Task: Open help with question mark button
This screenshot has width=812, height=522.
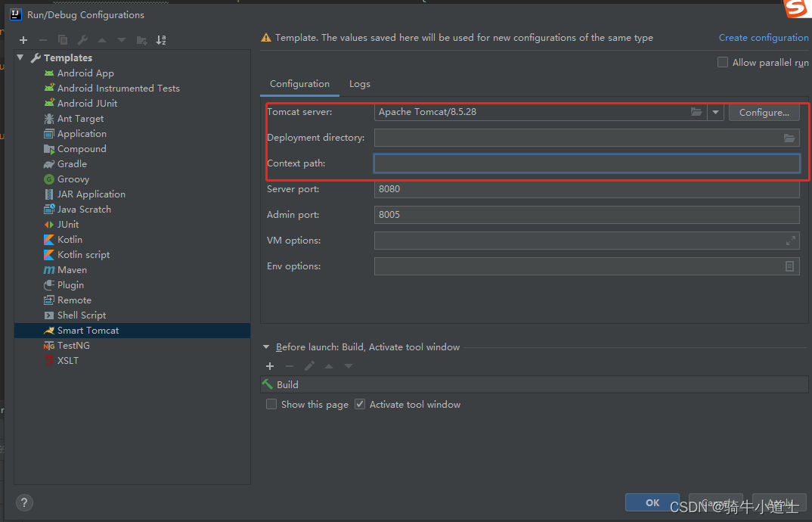Action: (x=24, y=502)
